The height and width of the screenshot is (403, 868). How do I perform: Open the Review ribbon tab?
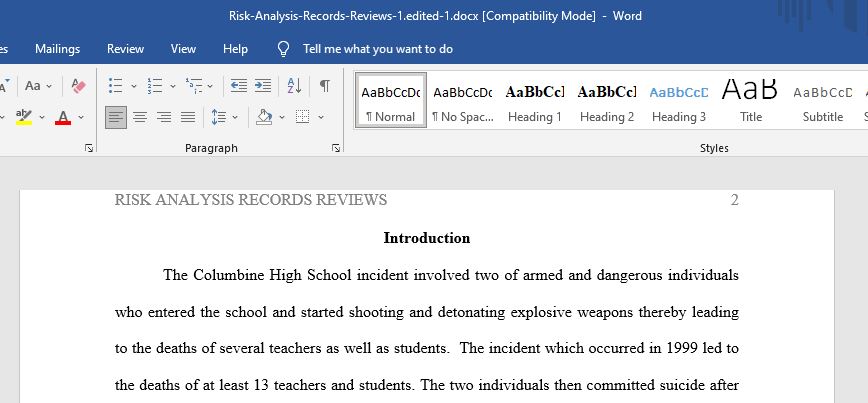(126, 49)
